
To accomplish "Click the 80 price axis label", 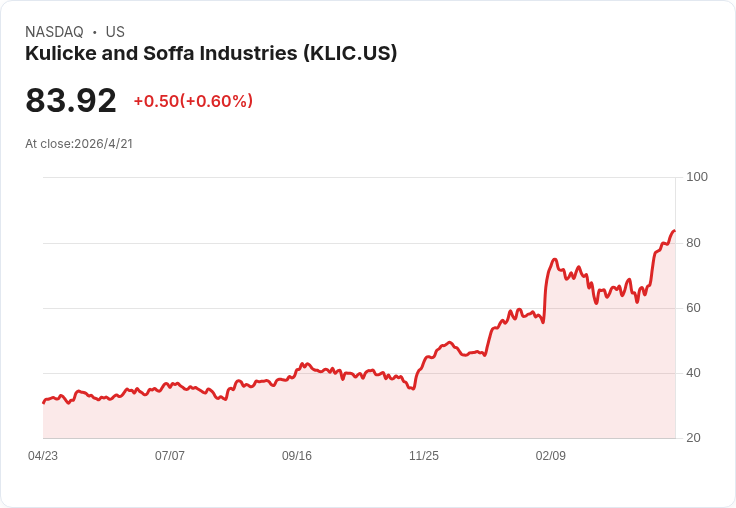I will 693,243.
